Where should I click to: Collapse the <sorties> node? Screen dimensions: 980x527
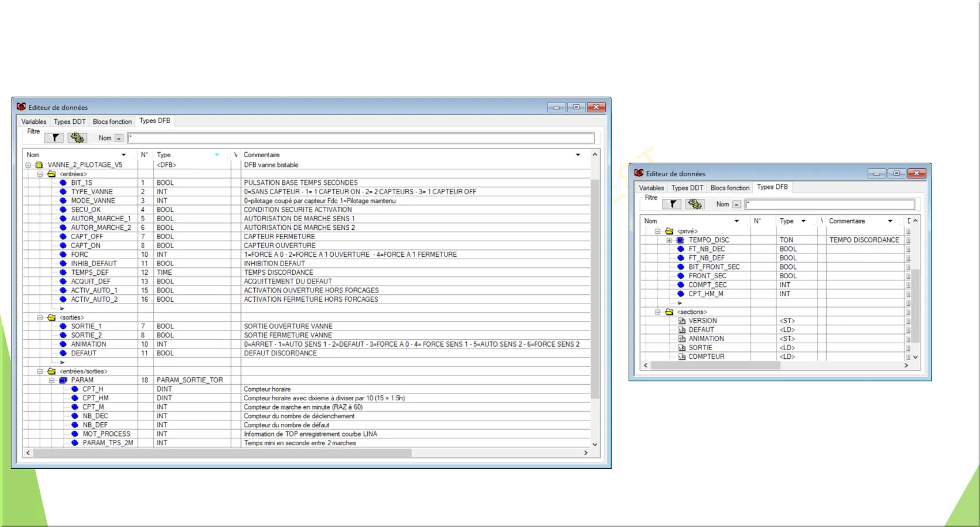[40, 317]
